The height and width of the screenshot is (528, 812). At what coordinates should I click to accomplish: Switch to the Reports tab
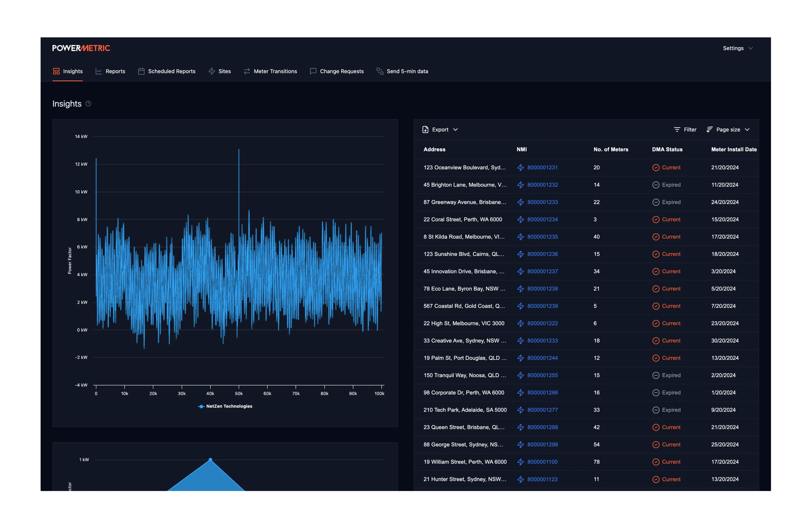click(x=110, y=71)
